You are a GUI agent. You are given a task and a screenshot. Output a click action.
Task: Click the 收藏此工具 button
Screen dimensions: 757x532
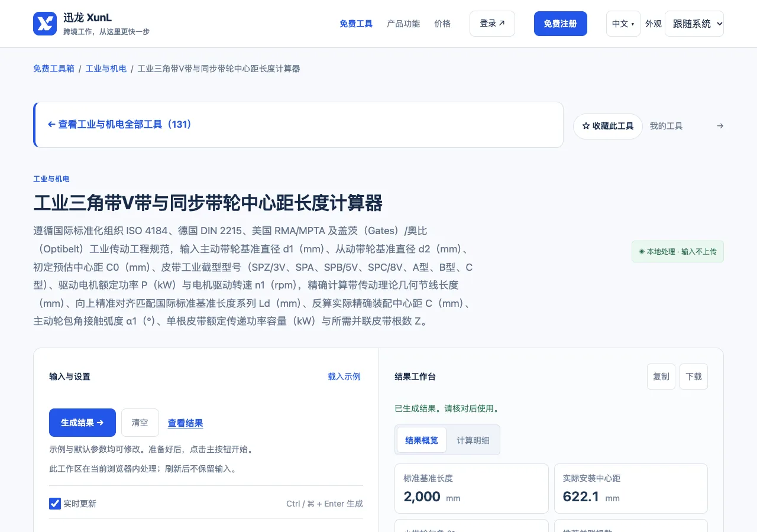pos(608,126)
